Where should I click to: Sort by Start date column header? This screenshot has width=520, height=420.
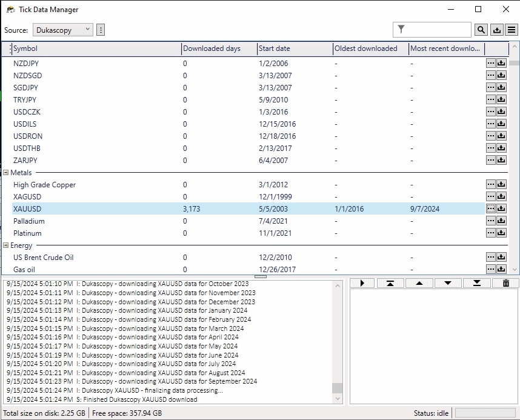tap(295, 48)
